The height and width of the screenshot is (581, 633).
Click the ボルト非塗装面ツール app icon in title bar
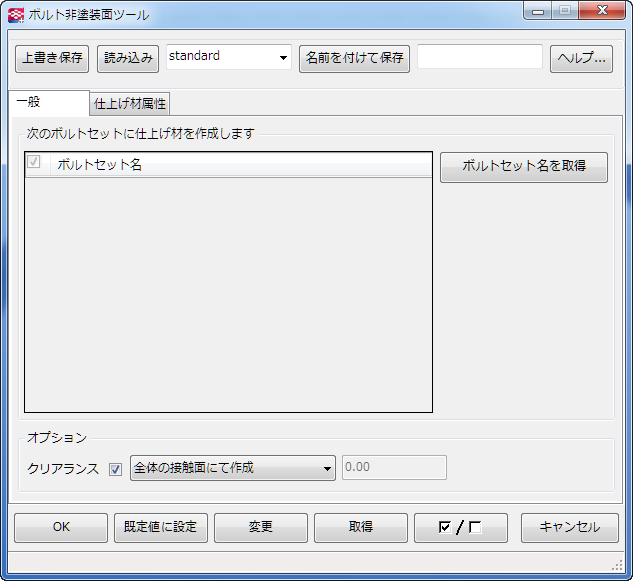tap(16, 15)
